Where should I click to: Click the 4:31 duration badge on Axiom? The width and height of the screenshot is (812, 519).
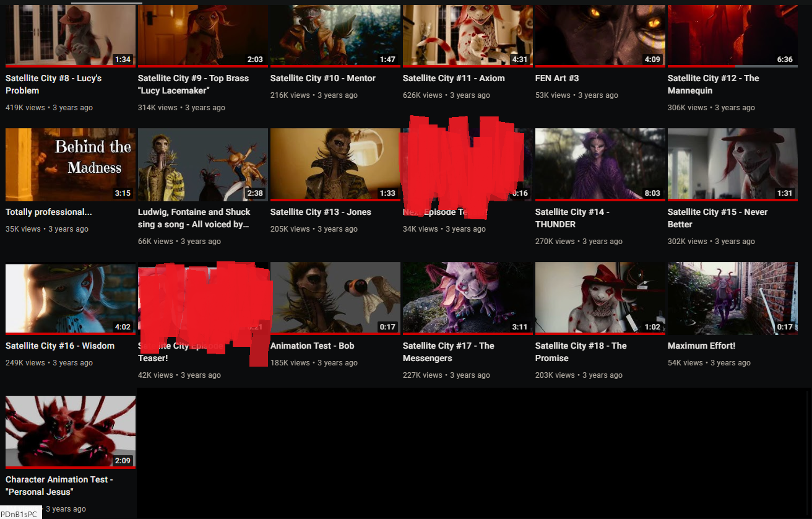[520, 59]
